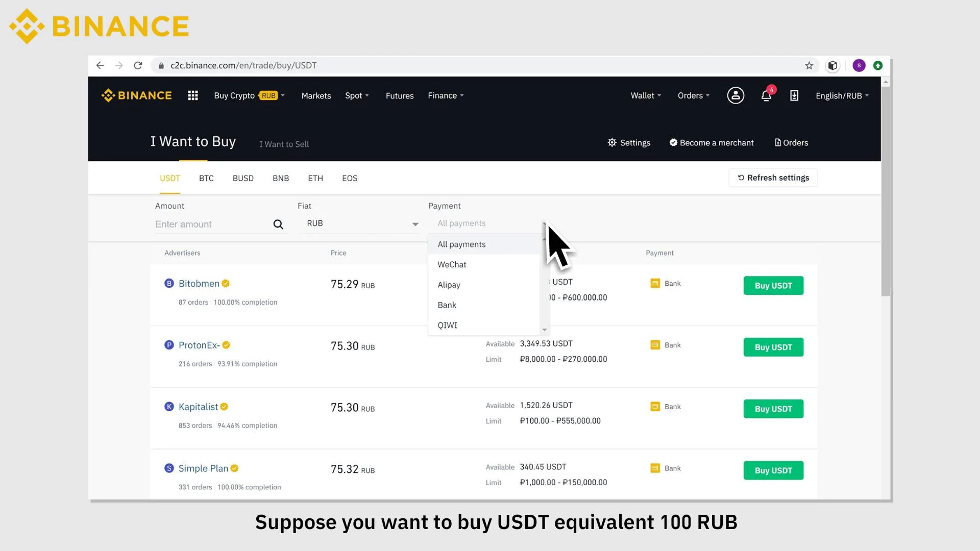Buy USDT from Bitobmen
Image resolution: width=980 pixels, height=551 pixels.
coord(773,286)
